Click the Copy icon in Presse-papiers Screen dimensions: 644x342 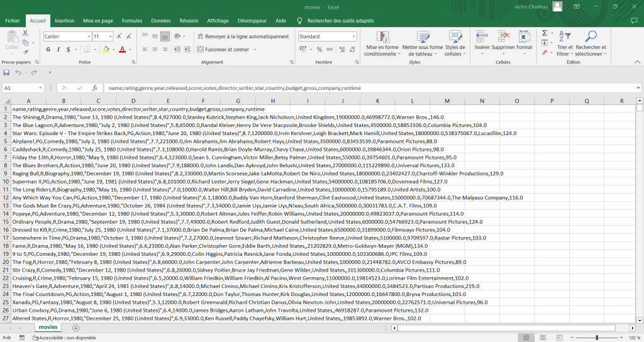point(25,43)
